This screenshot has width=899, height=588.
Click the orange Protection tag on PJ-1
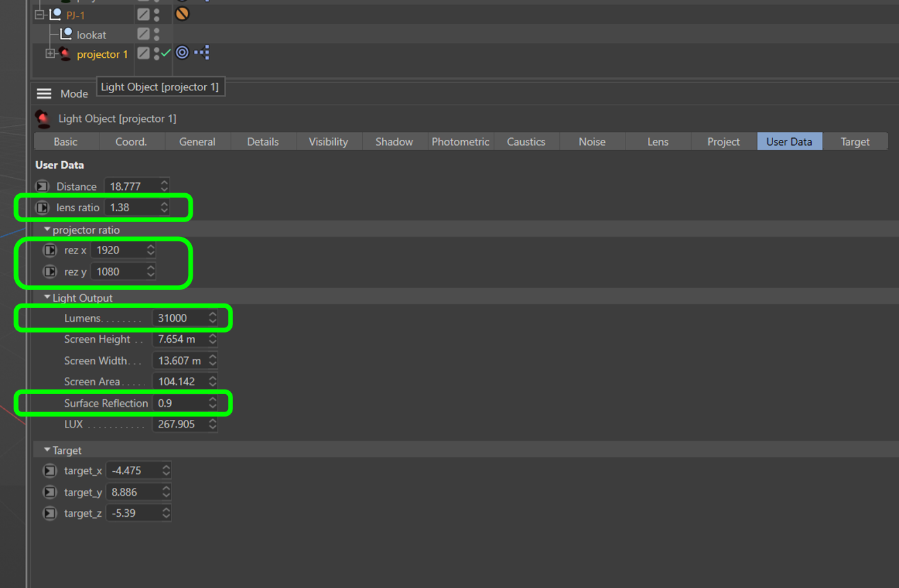pyautogui.click(x=182, y=13)
